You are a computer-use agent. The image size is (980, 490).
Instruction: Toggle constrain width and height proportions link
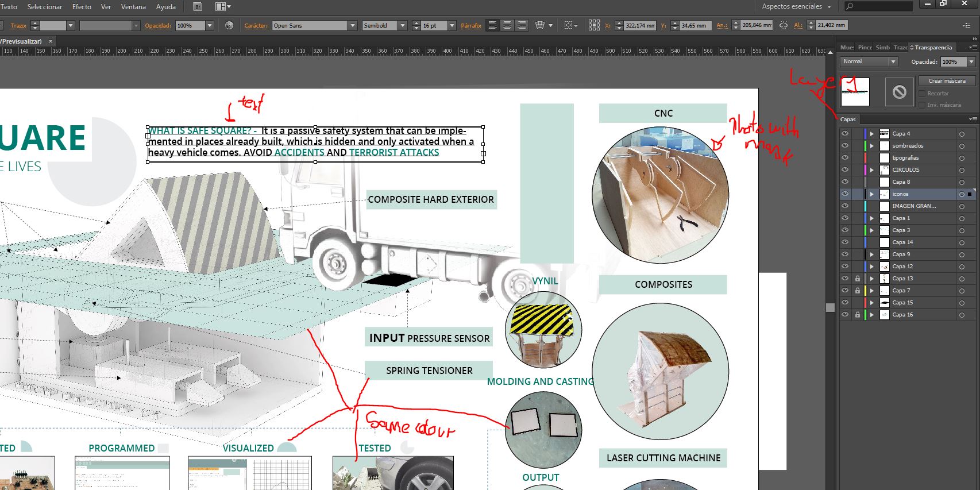pos(784,25)
